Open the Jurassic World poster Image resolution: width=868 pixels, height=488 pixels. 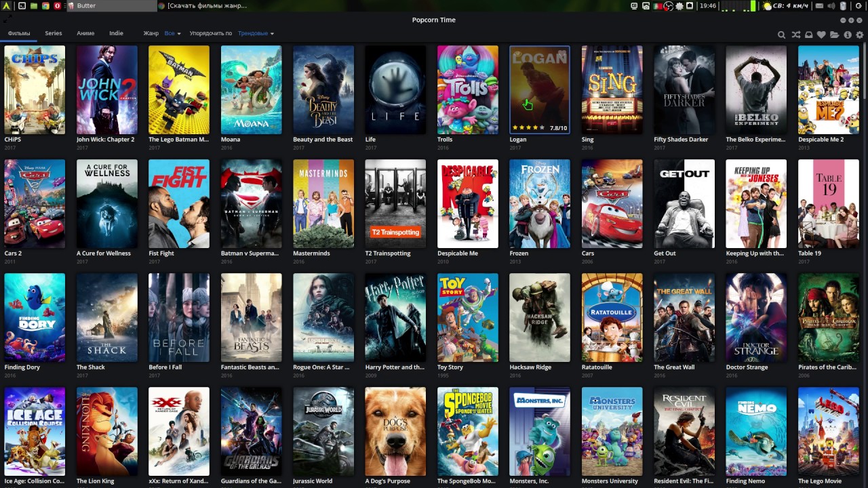tap(323, 432)
